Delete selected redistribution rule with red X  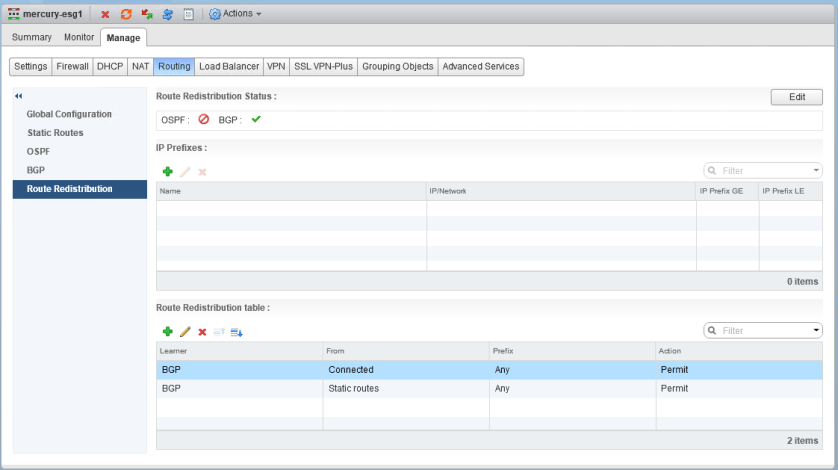click(202, 331)
